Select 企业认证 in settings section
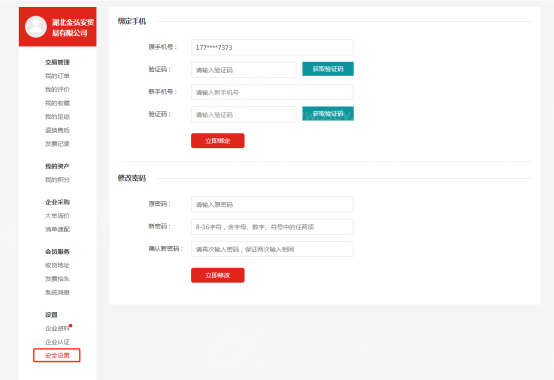 (57, 342)
